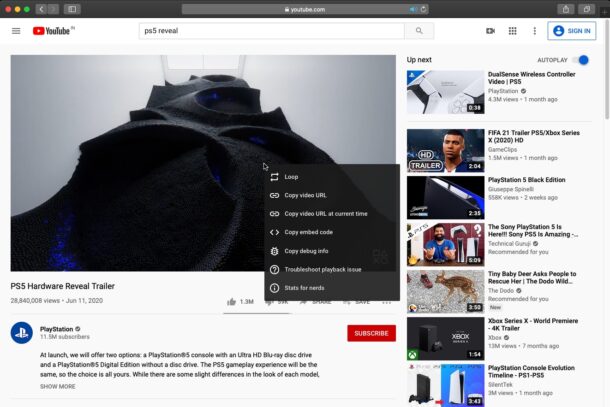The image size is (610, 407).
Task: Click the code brackets icon for embed
Action: pyautogui.click(x=274, y=232)
